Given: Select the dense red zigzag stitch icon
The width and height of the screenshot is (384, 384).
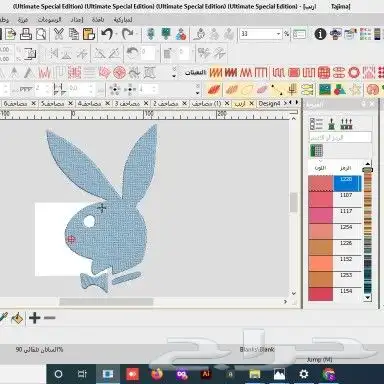Looking at the screenshot, I should click(231, 72).
